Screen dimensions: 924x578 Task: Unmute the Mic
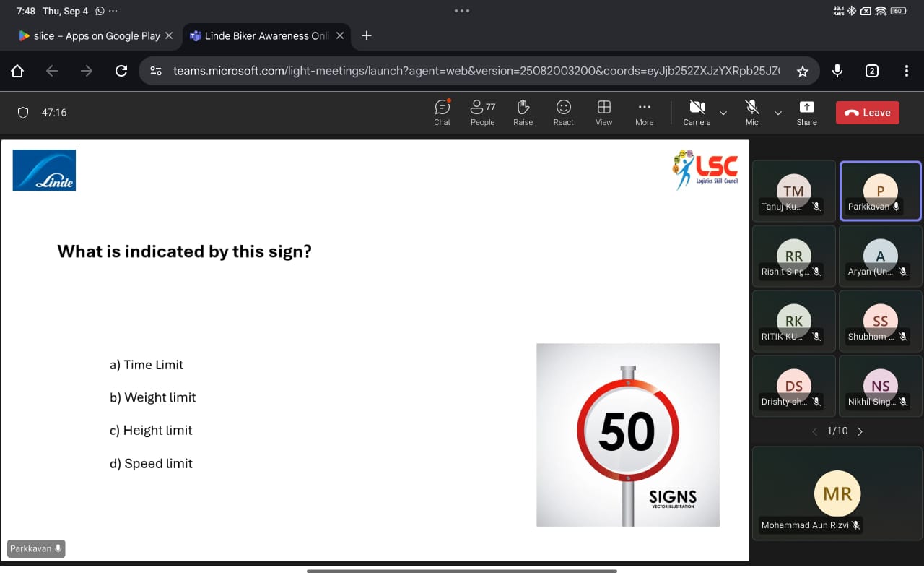pos(751,112)
